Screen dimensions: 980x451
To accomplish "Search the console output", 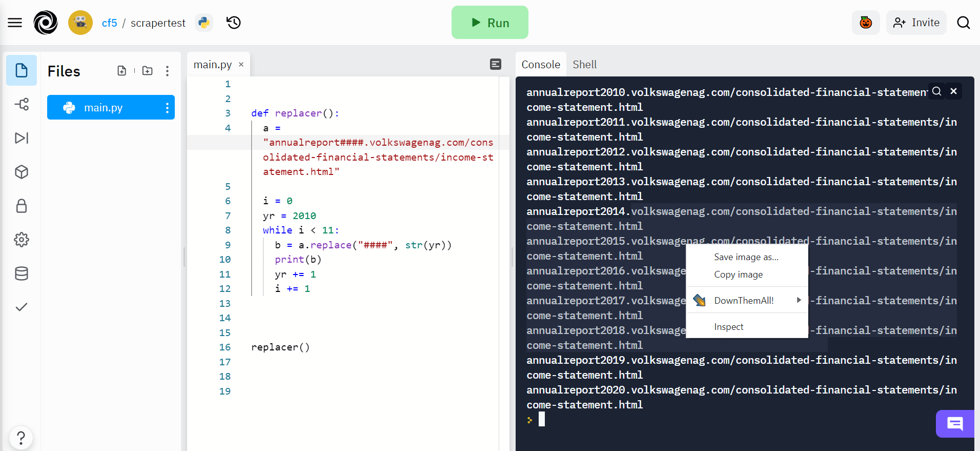I will pos(937,91).
